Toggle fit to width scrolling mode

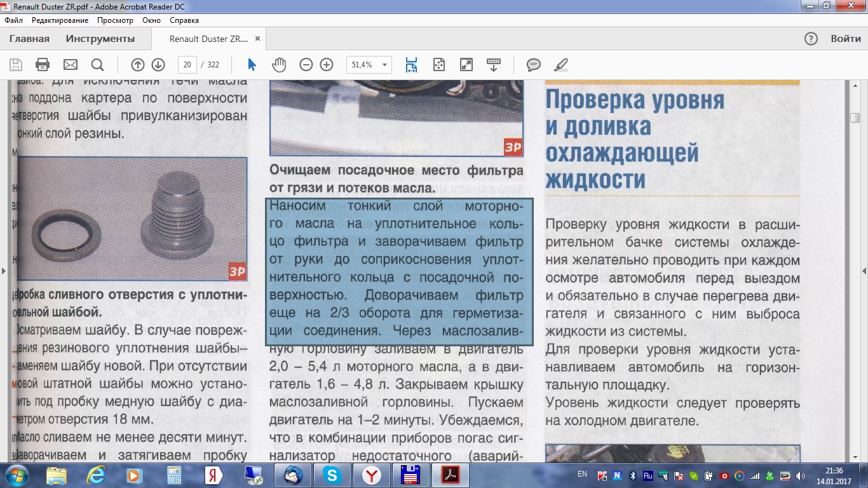pyautogui.click(x=411, y=65)
